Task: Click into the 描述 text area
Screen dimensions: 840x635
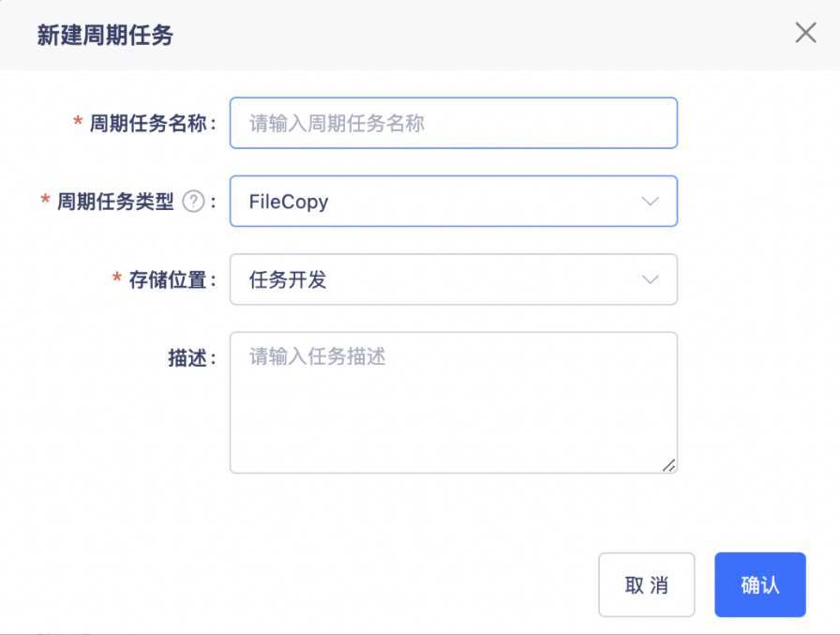Action: 453,402
